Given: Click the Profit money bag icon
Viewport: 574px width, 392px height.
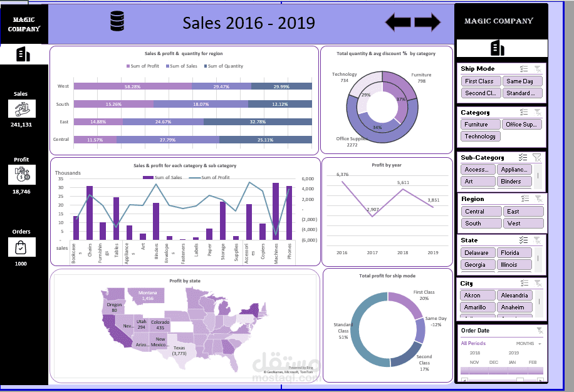Looking at the screenshot, I should (x=22, y=175).
